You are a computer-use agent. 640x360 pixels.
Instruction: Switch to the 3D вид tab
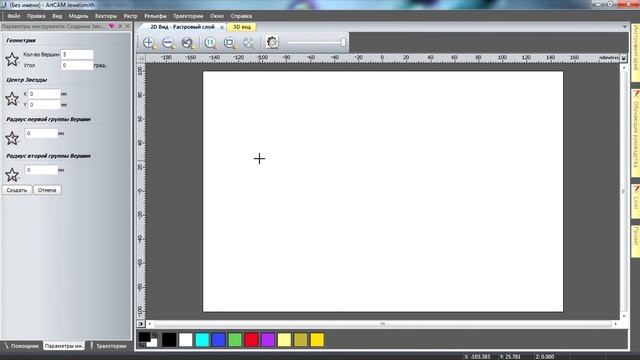point(242,27)
